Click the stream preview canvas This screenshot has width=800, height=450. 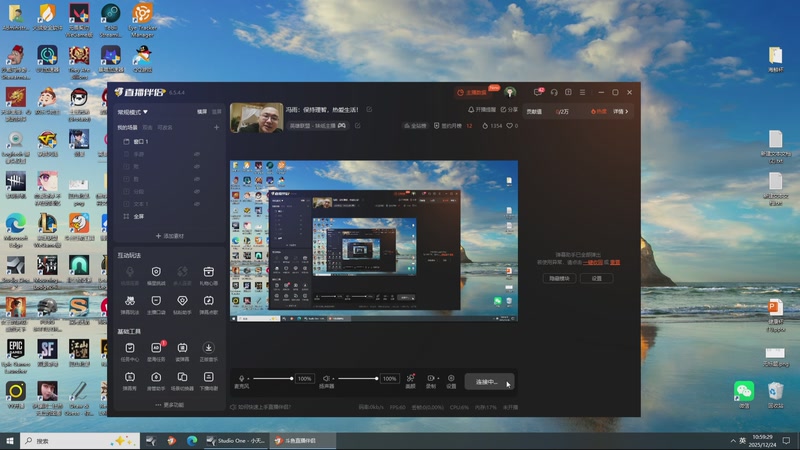[x=374, y=241]
